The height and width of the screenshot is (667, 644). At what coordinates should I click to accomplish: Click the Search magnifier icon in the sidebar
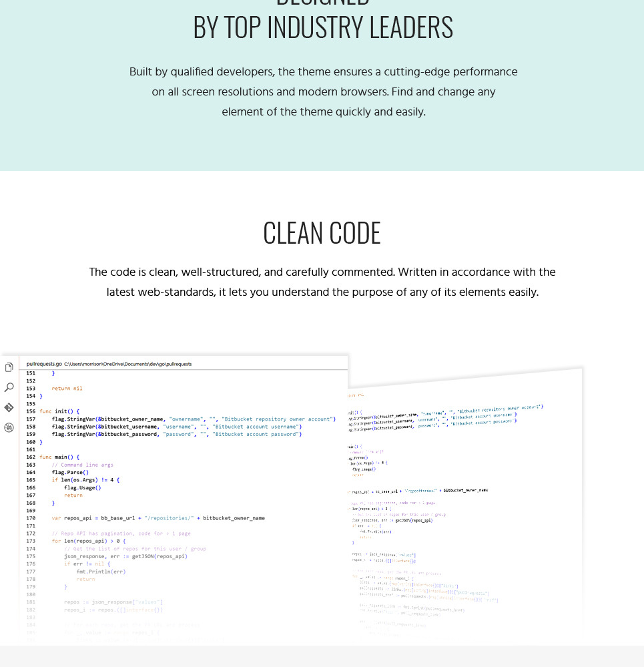(x=9, y=387)
